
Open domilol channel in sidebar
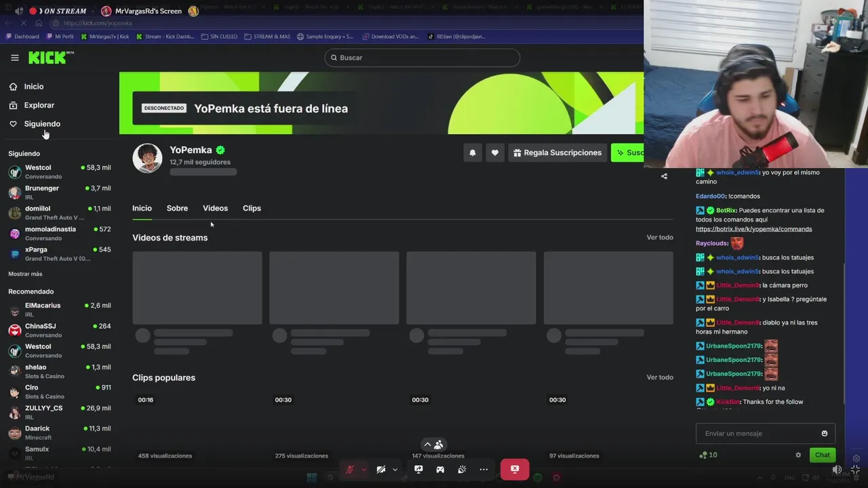[60, 213]
